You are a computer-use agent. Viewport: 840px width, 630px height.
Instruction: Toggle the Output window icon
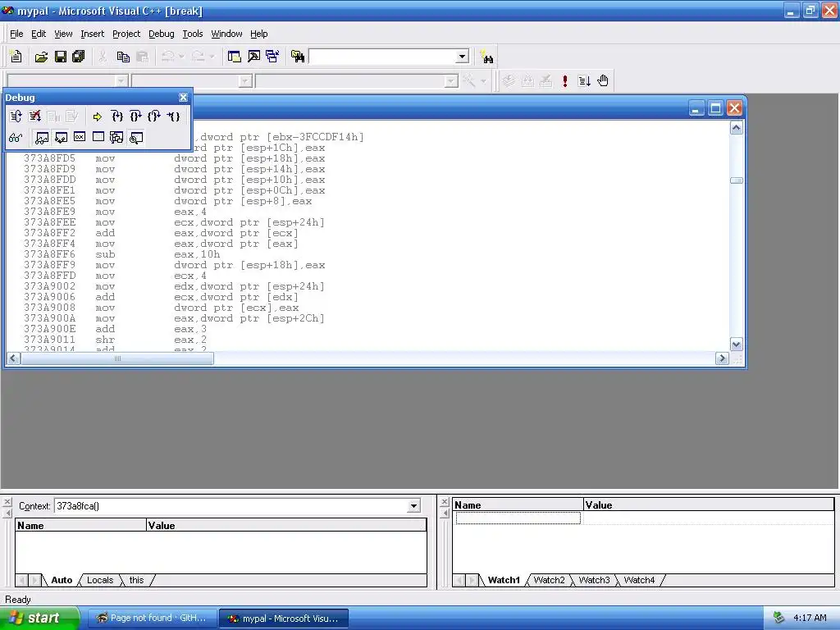[x=253, y=57]
